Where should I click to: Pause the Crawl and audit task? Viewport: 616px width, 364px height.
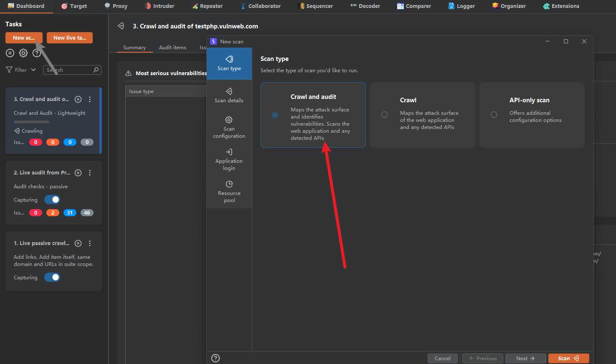(78, 99)
